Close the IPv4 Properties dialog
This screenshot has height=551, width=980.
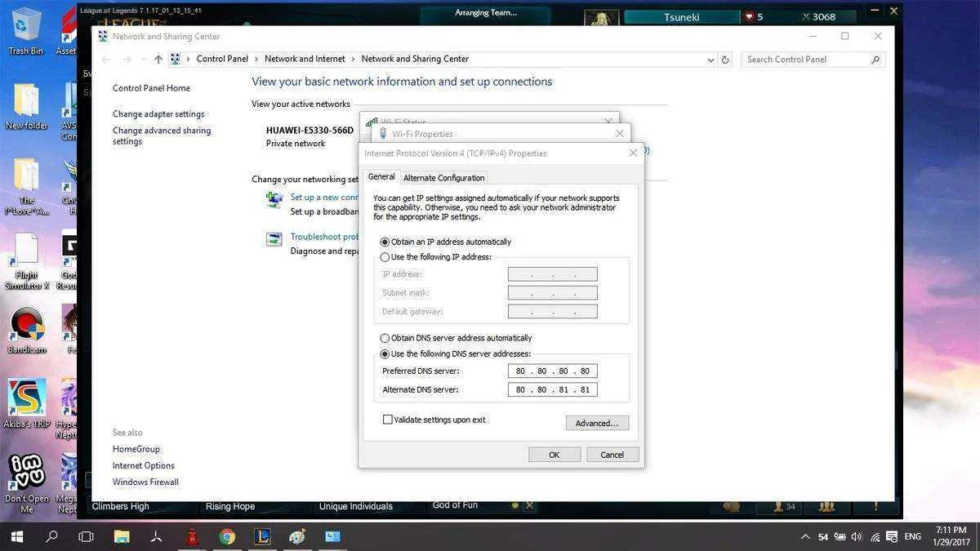point(633,153)
